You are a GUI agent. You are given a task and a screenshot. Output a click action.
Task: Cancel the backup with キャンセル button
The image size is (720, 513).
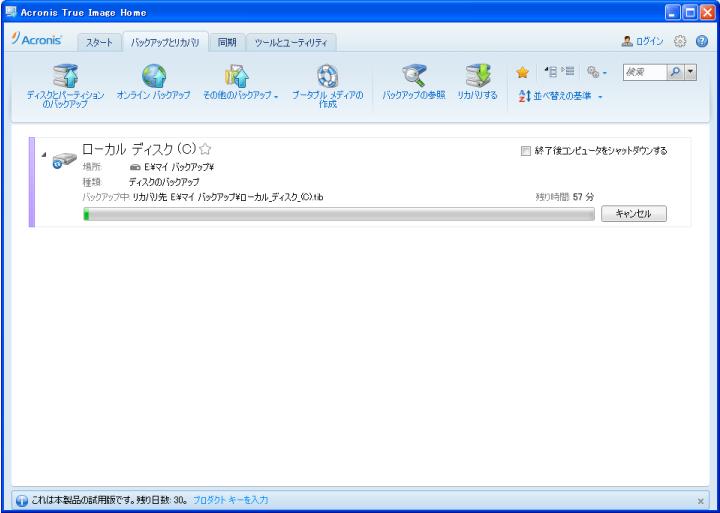(634, 214)
